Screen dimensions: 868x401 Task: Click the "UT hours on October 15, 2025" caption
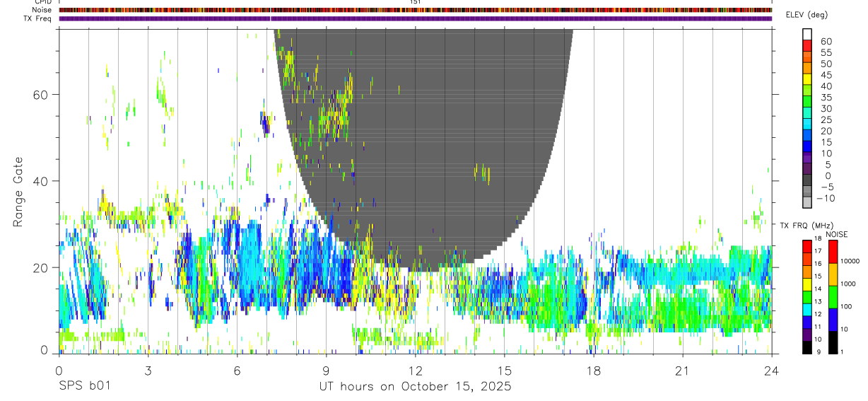(414, 386)
